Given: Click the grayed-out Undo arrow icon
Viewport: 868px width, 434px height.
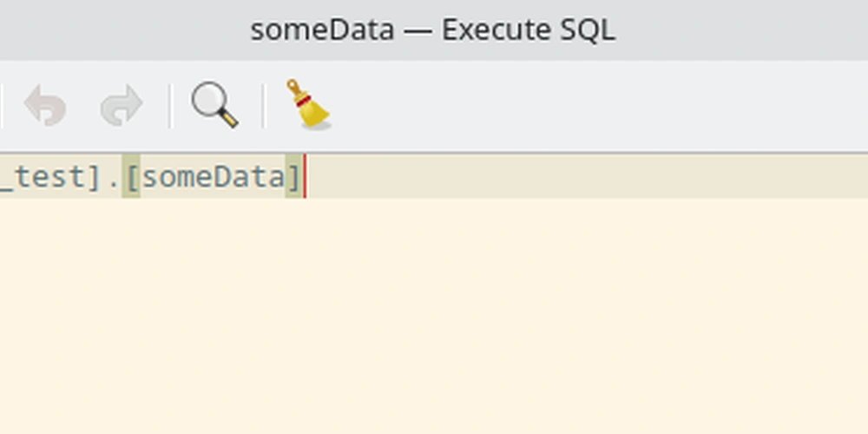Looking at the screenshot, I should [x=45, y=105].
